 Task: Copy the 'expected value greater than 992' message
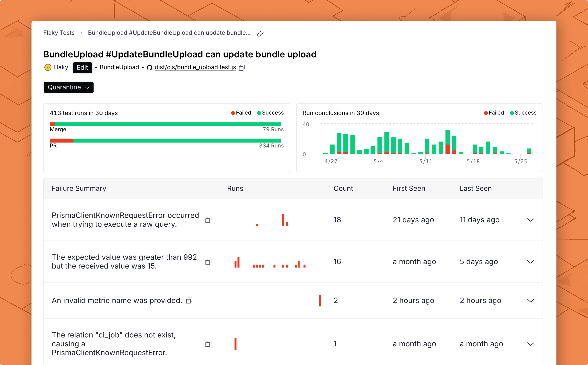tap(208, 262)
